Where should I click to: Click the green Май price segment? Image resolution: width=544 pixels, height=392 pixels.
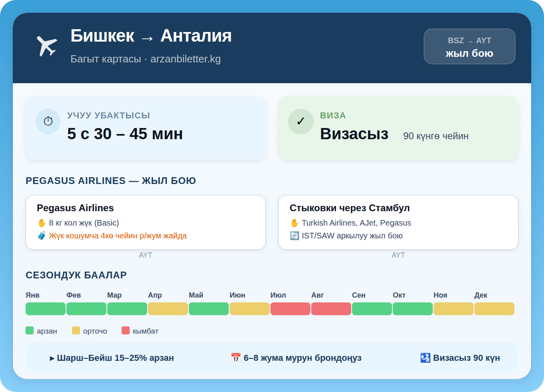[x=209, y=308]
